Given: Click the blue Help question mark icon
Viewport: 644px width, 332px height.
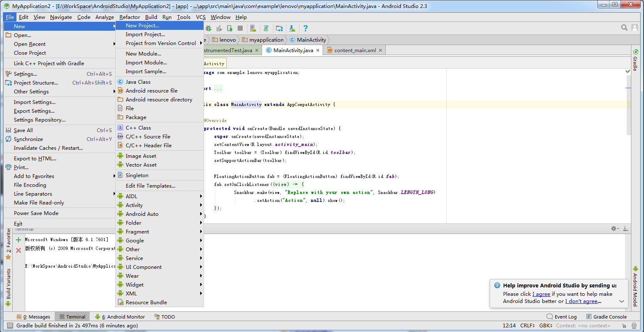Looking at the screenshot, I should [305, 28].
